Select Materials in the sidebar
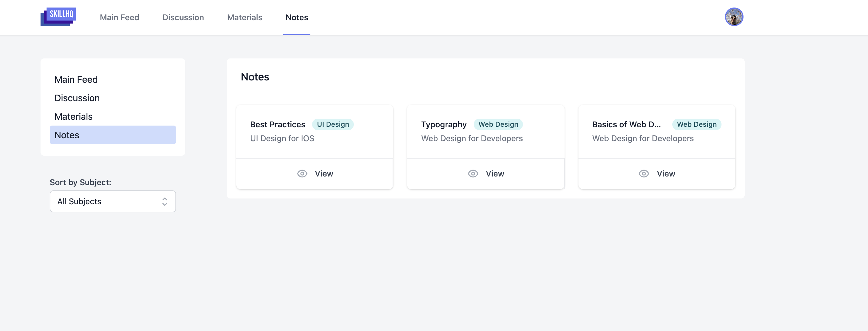This screenshot has width=868, height=331. (x=74, y=117)
